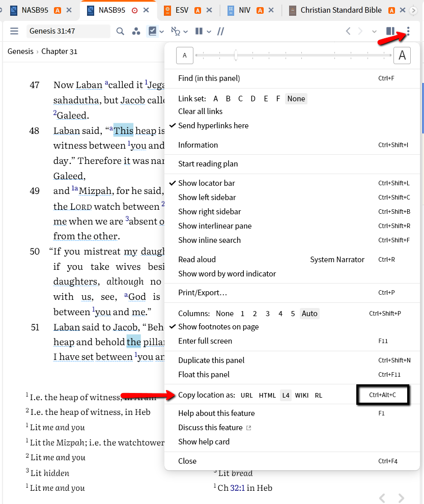Click the orange A badge on NIV tab
424x504 pixels.
pyautogui.click(x=261, y=11)
